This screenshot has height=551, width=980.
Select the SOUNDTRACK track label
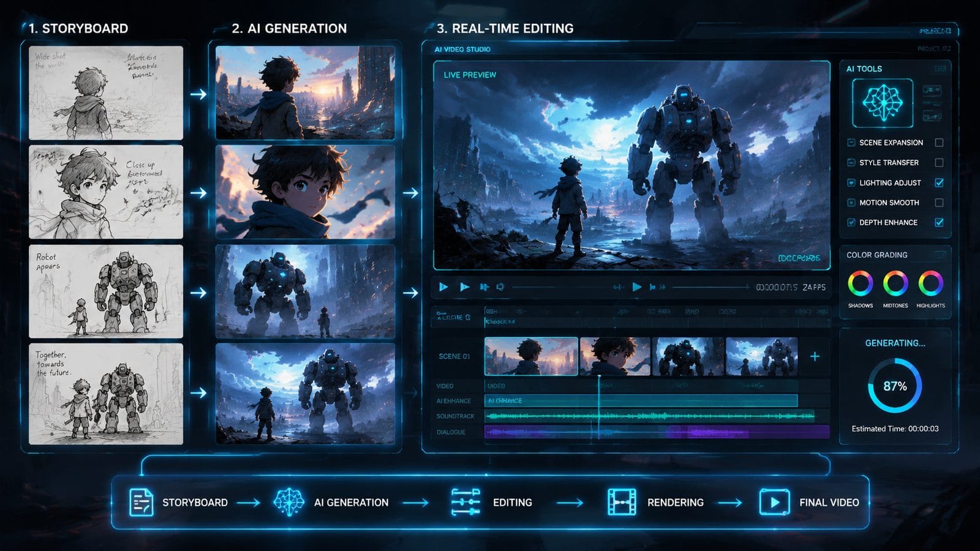[x=455, y=416]
